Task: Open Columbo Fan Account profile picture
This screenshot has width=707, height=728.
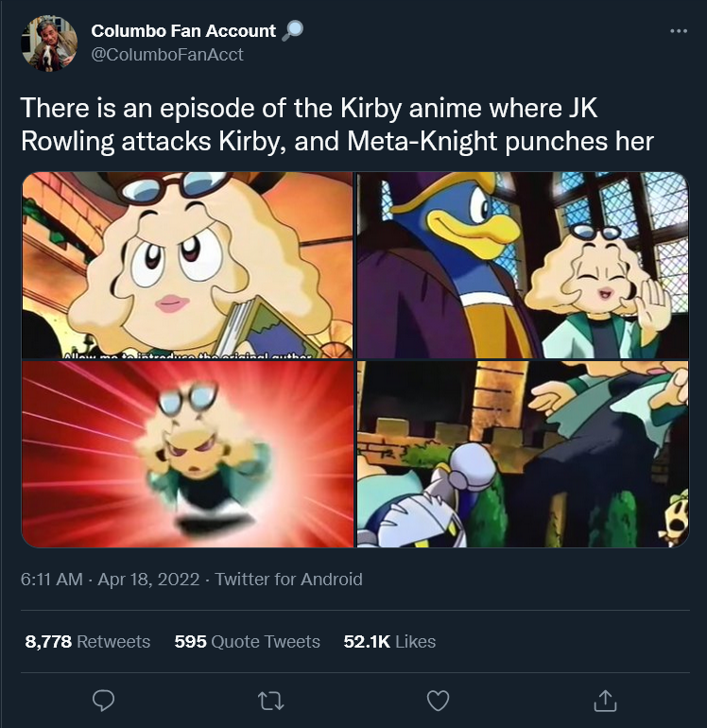Action: point(49,43)
